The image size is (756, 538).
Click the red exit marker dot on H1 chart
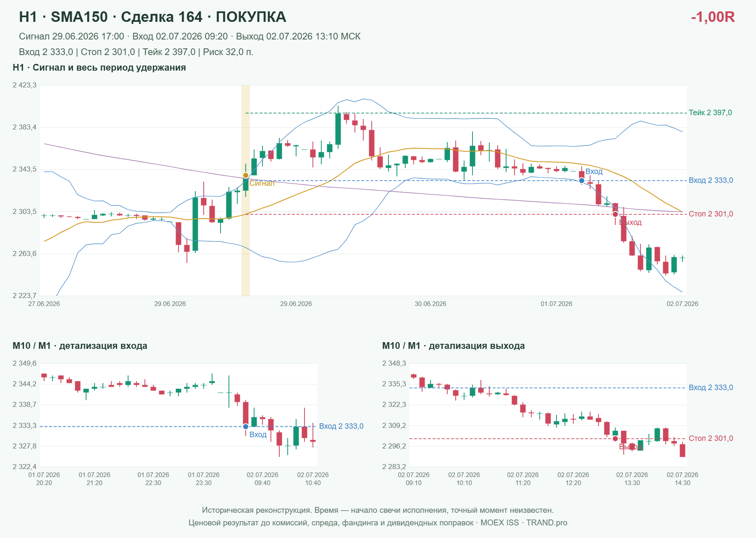[615, 214]
